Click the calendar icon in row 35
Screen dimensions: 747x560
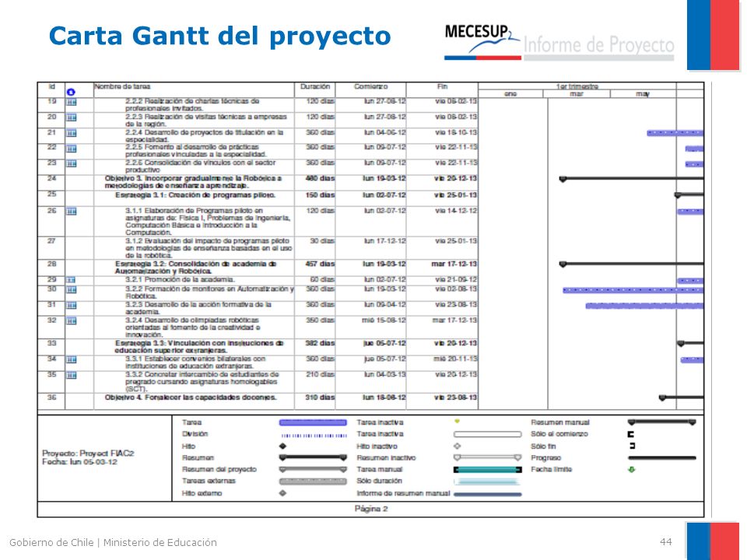click(72, 375)
